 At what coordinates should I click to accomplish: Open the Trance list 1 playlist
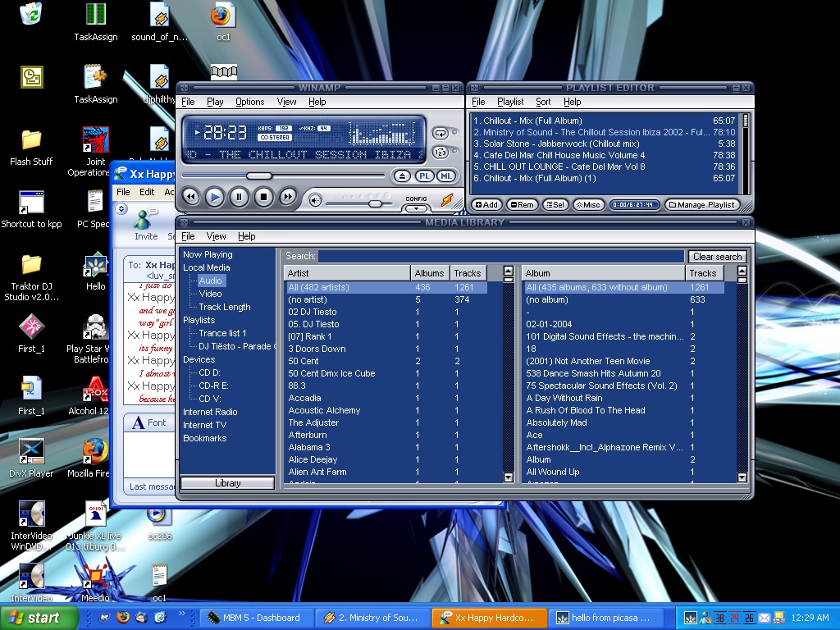pyautogui.click(x=222, y=333)
